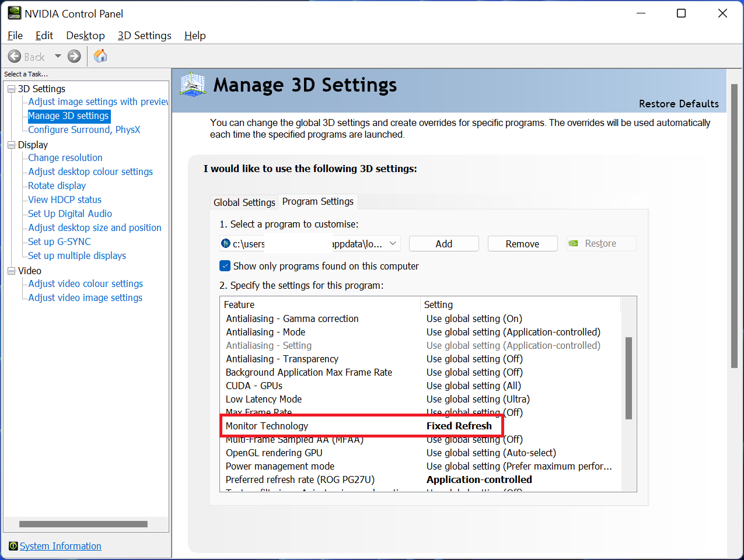The image size is (744, 560).
Task: Click the Use global setting (All) value
Action: point(474,386)
